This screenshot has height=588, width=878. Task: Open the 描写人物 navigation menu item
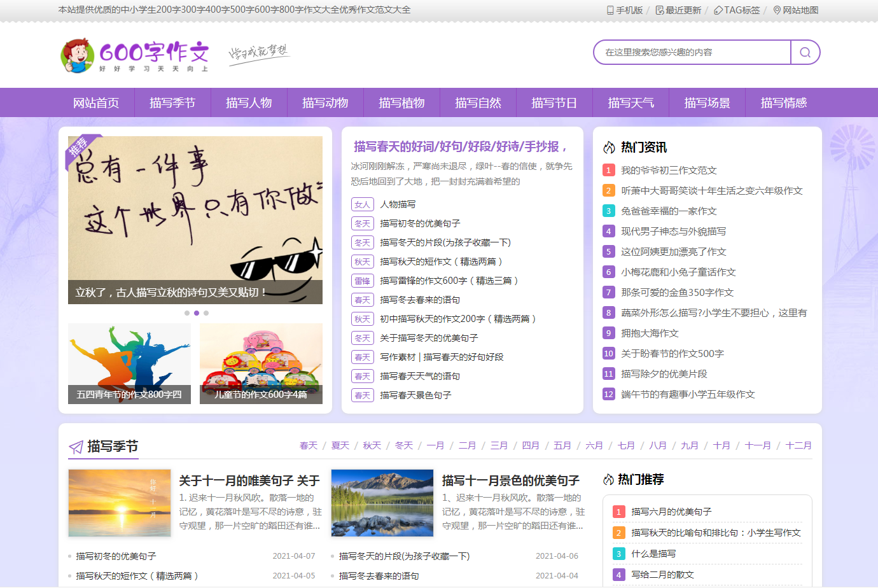249,102
